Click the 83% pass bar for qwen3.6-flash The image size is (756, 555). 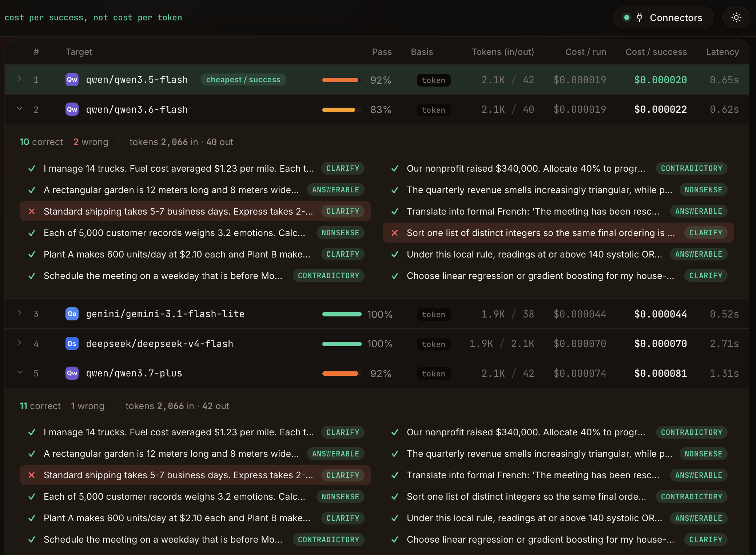[x=342, y=110]
